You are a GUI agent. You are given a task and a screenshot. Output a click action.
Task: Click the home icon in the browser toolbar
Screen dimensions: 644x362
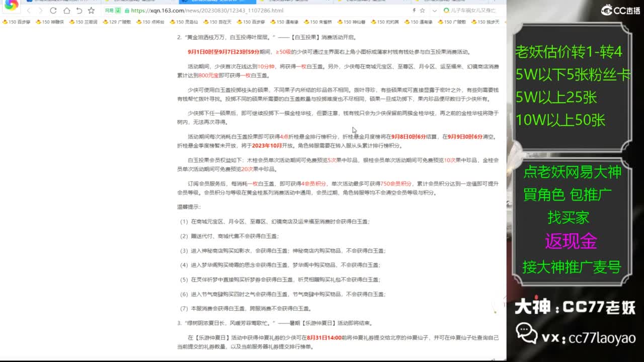pyautogui.click(x=67, y=10)
